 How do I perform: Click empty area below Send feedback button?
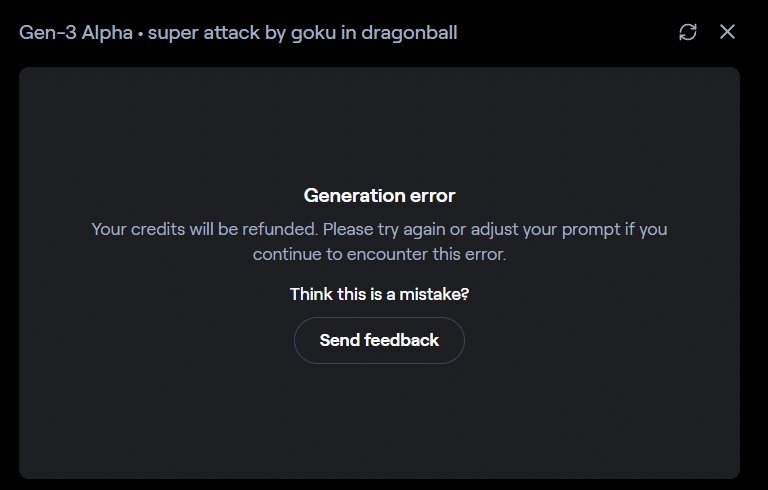tap(379, 420)
